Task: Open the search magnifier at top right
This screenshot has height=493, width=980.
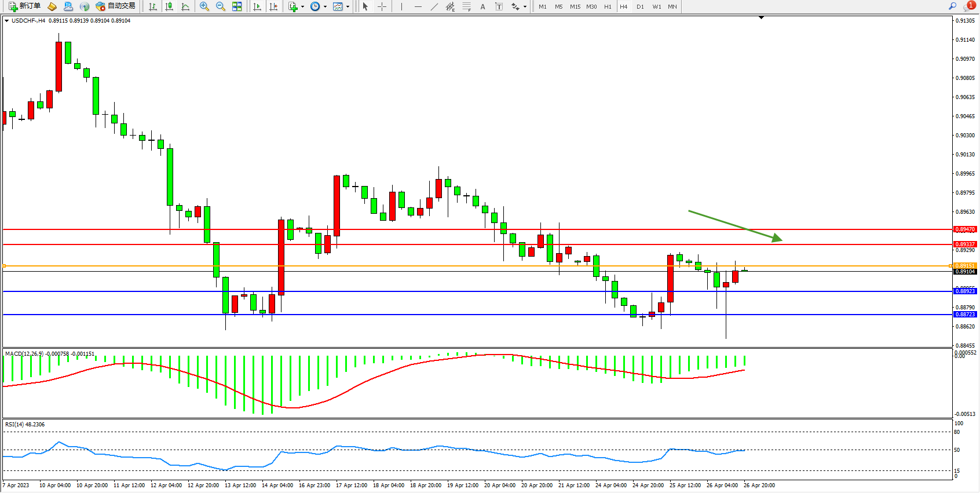Action: point(953,6)
